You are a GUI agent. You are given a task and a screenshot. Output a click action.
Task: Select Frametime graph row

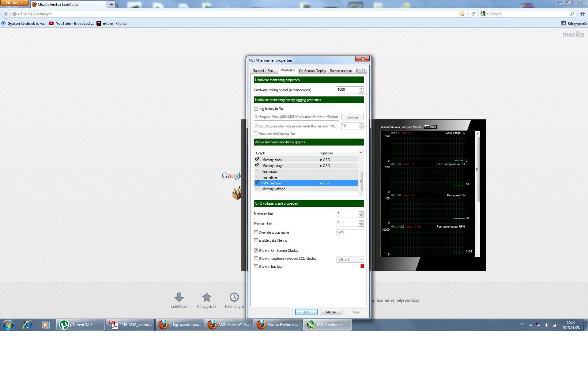[306, 177]
